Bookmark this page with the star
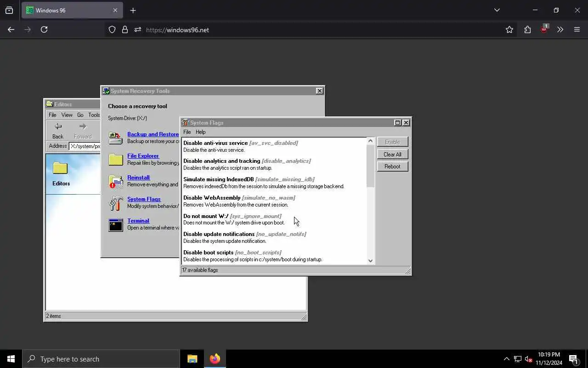The width and height of the screenshot is (588, 368). (x=509, y=29)
